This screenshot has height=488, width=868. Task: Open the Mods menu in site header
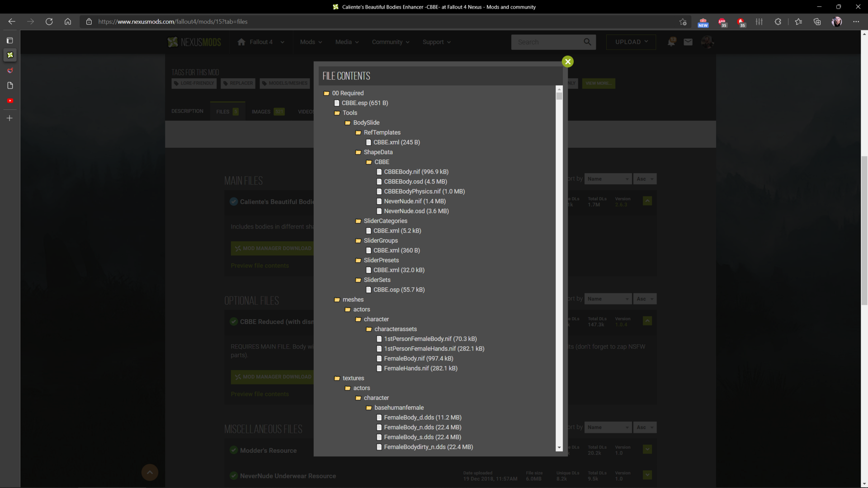click(x=311, y=42)
